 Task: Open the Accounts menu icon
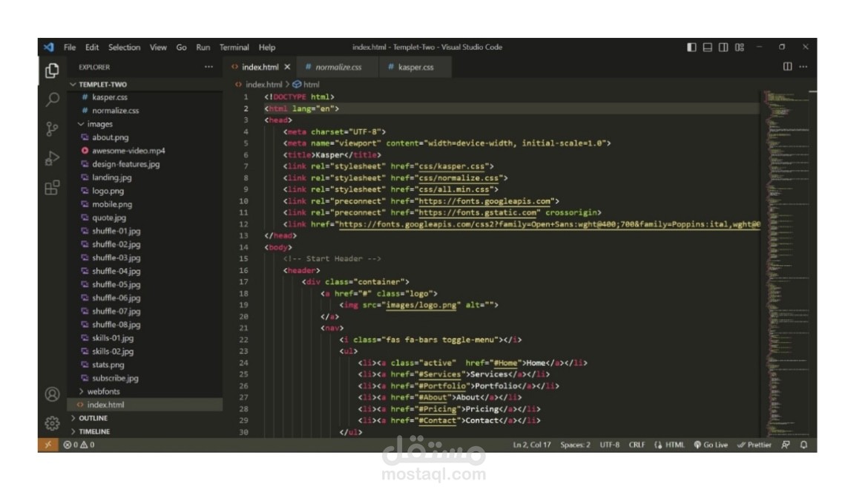click(52, 394)
